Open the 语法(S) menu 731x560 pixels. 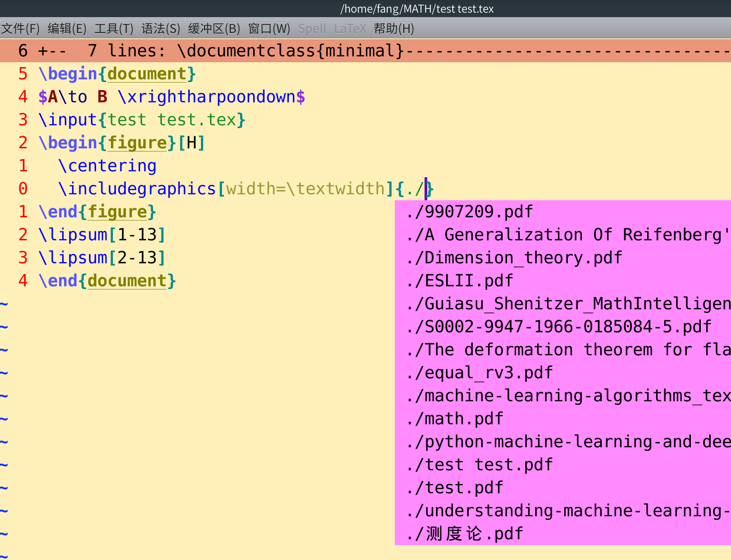[x=160, y=28]
